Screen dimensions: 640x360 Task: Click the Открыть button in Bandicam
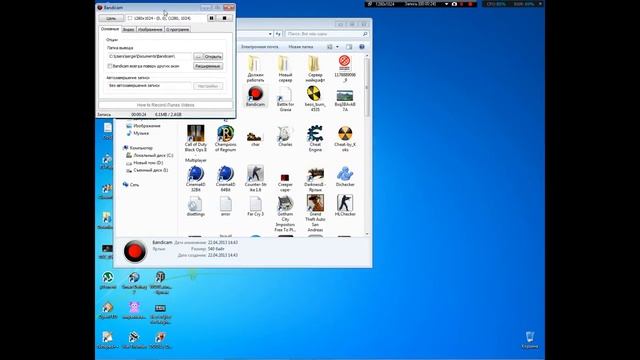click(x=213, y=56)
